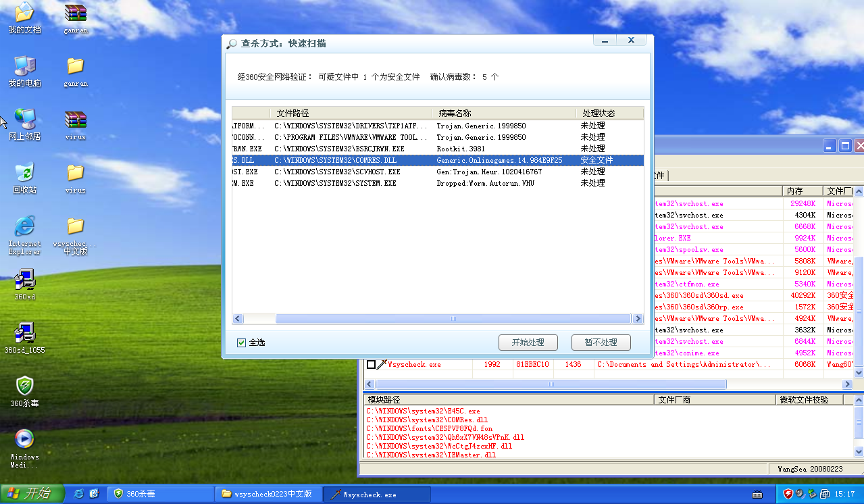Open the virus RAR archive icon
Screen dimensions: 864x504
tap(75, 124)
